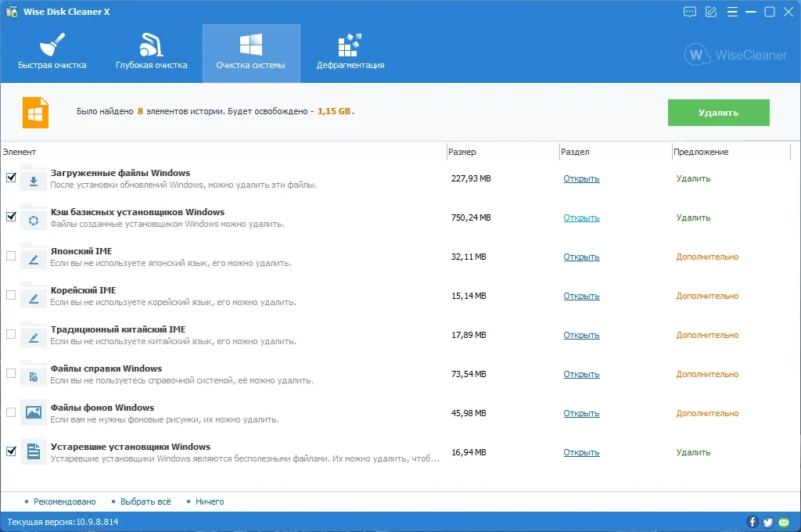
Task: Open the Быстрая очистка tab
Action: coord(52,53)
